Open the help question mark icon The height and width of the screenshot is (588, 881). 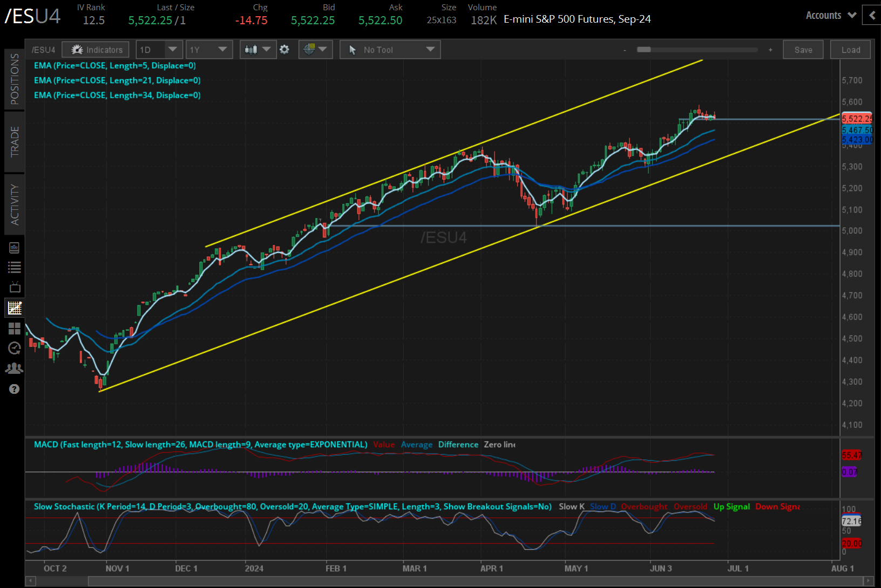(x=15, y=389)
